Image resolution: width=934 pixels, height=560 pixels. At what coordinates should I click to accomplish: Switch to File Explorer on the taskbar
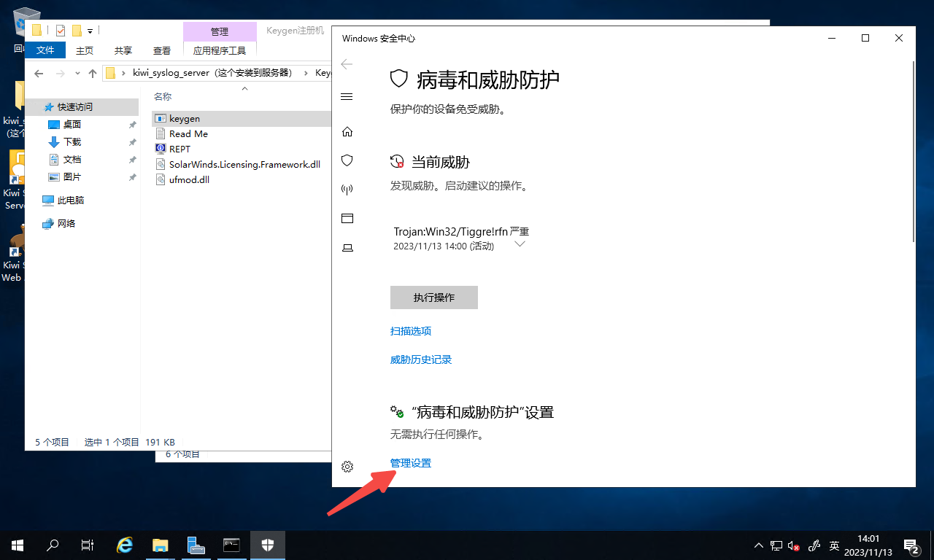(160, 545)
